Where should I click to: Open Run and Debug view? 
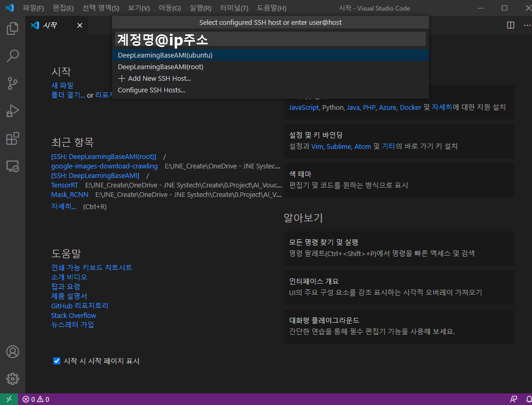point(13,111)
